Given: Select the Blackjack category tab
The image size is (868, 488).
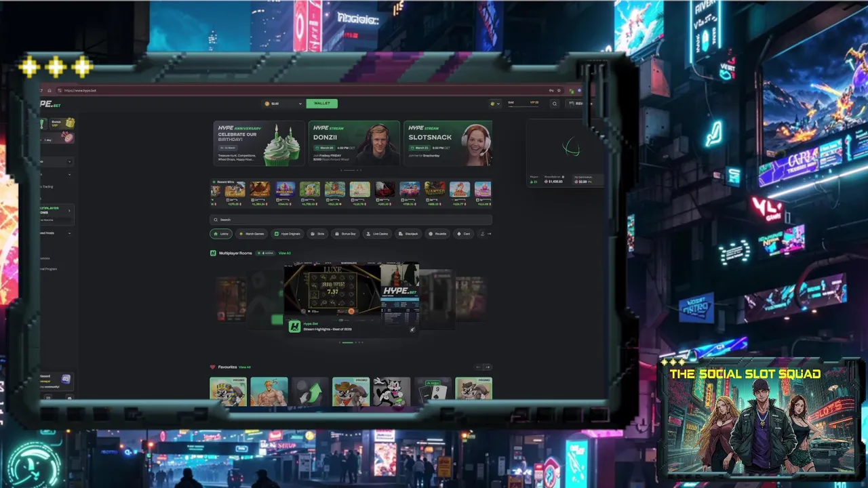Looking at the screenshot, I should [x=409, y=234].
